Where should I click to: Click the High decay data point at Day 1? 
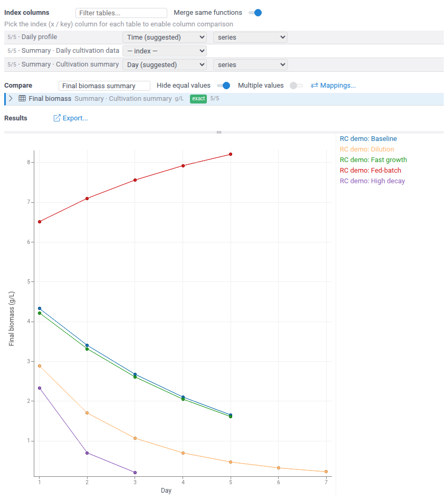(40, 388)
